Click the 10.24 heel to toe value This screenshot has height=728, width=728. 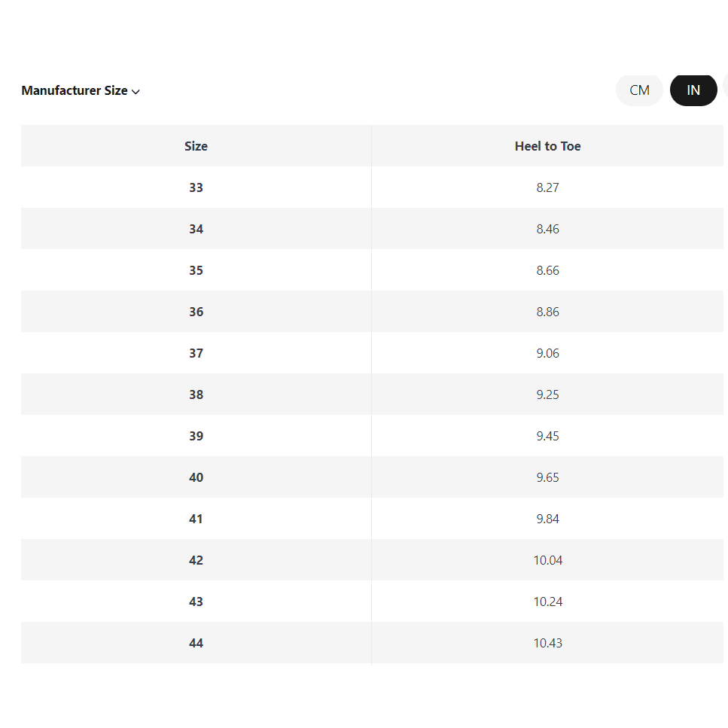(x=547, y=602)
